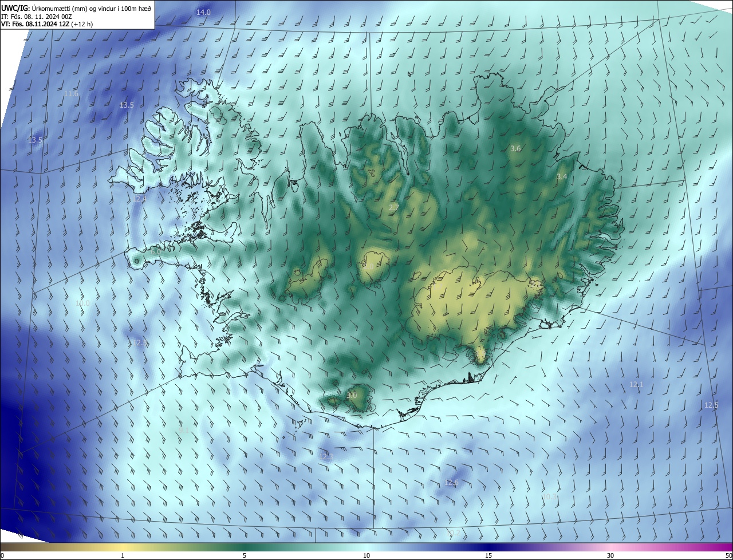Click the 3.4 value label
The width and height of the screenshot is (733, 560).
tap(562, 176)
